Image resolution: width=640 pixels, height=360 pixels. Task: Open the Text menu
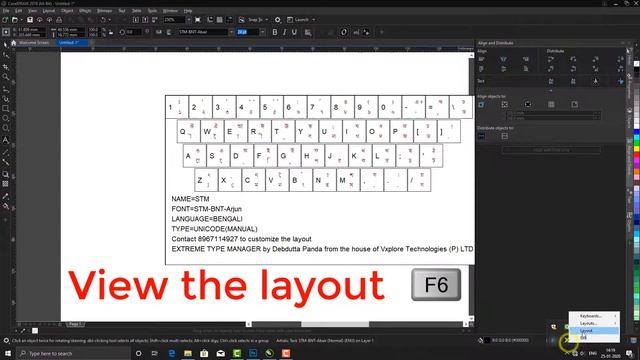coord(122,11)
